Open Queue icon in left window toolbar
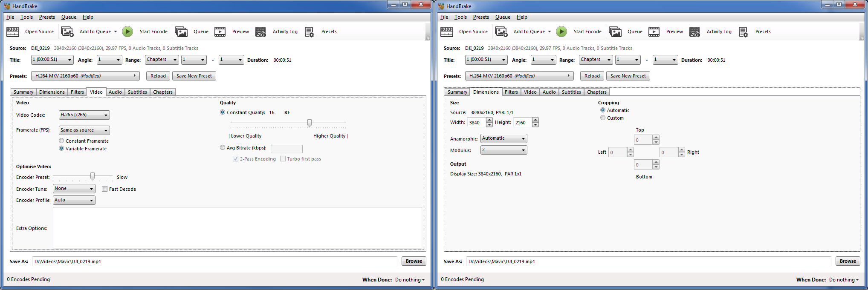This screenshot has height=290, width=868. [x=181, y=32]
